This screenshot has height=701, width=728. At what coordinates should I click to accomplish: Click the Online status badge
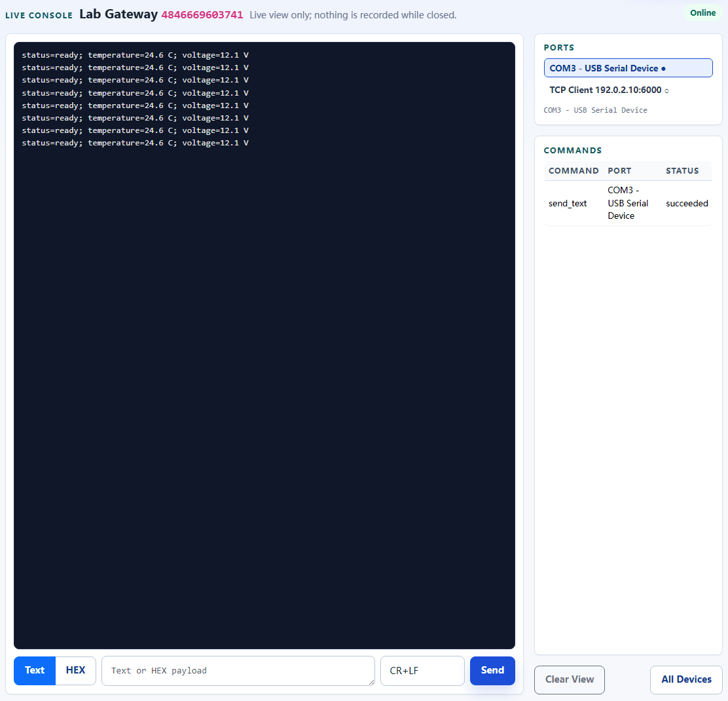(x=702, y=13)
